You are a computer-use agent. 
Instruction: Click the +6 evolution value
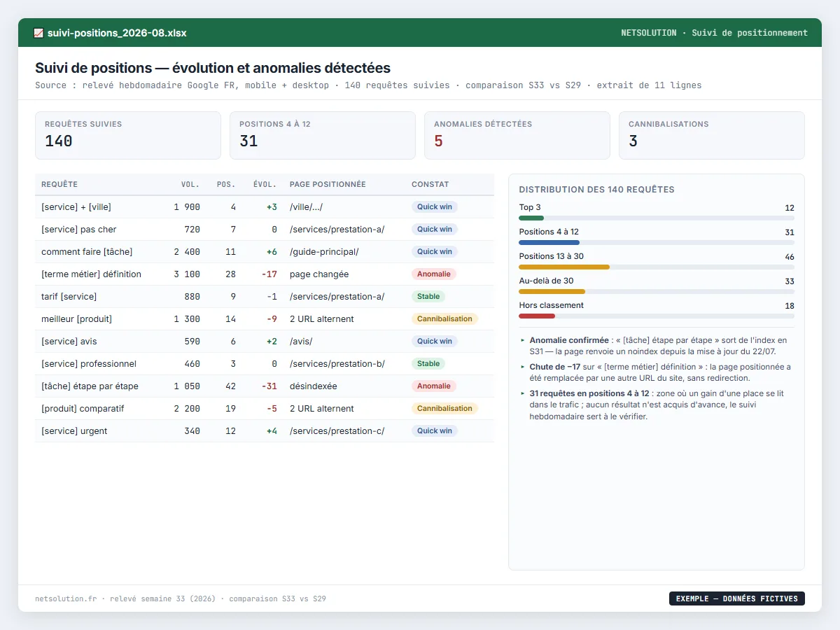point(272,252)
